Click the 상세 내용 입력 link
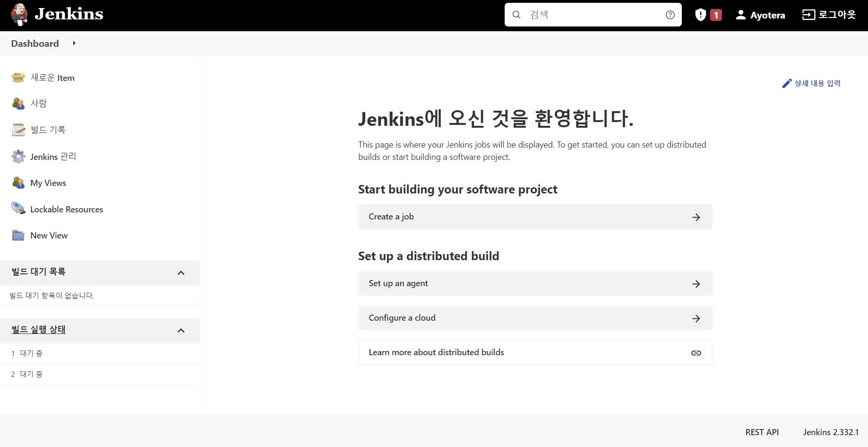Screen dimensions: 868x447 click(817, 83)
